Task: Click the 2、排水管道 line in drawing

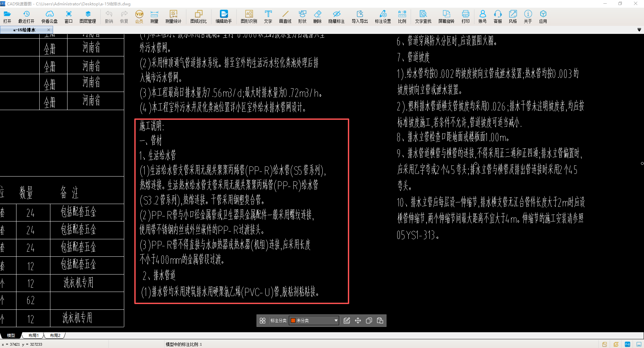Action: pyautogui.click(x=159, y=276)
